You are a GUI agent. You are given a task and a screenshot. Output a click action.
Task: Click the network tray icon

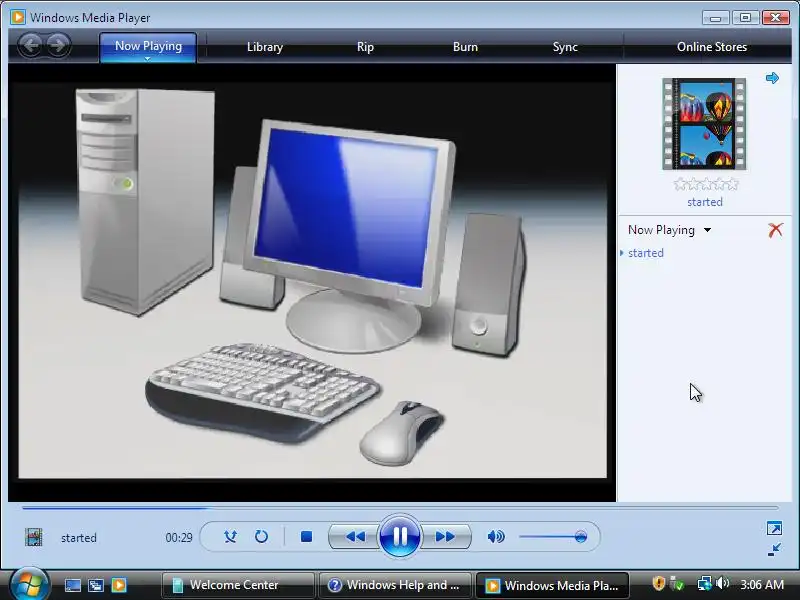click(x=705, y=583)
